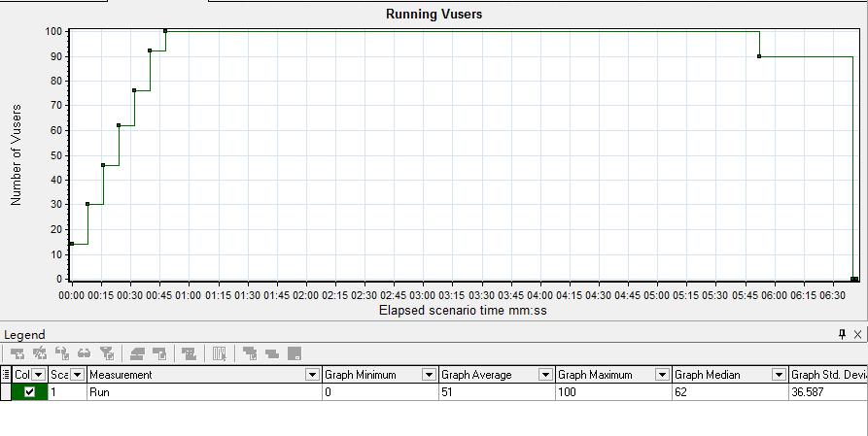Uncheck the Run measurement checkbox
Viewport: 868px width, 436px height.
pyautogui.click(x=29, y=392)
